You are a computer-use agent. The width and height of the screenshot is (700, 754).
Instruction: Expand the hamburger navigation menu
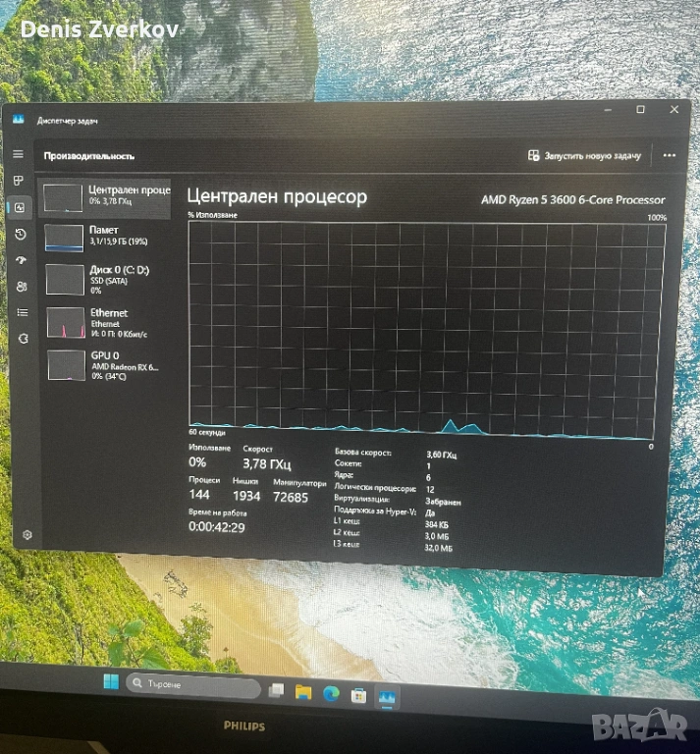[x=18, y=154]
